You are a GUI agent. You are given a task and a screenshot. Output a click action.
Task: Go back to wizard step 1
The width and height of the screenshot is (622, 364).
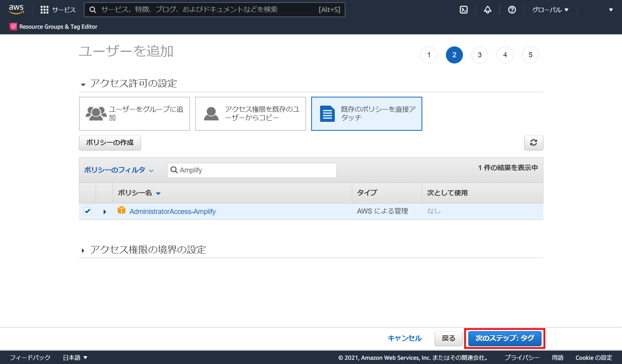coord(428,55)
